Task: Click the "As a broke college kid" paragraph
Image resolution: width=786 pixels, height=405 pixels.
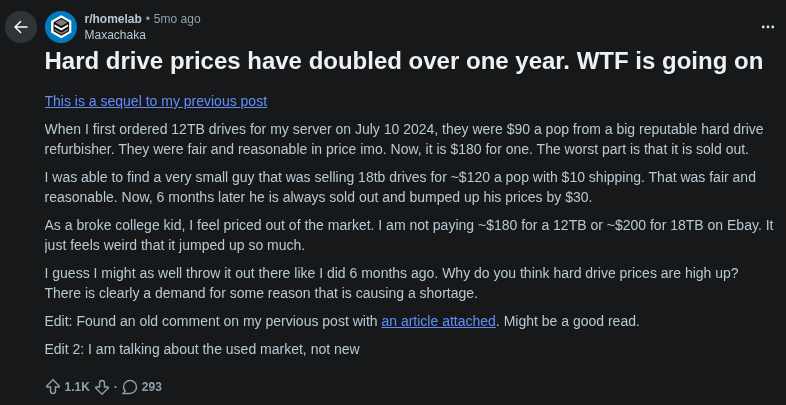Action: tap(408, 235)
